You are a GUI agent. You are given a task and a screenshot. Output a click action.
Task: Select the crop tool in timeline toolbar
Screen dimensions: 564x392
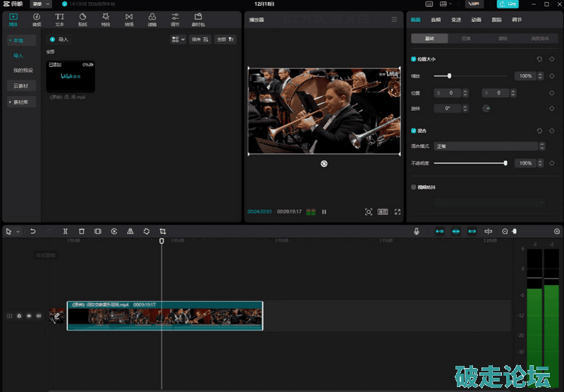pos(162,231)
